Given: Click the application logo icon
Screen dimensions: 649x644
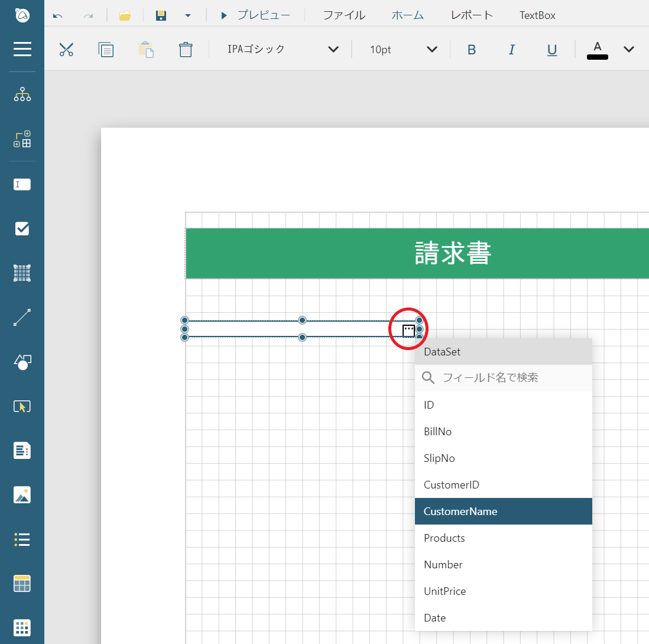Looking at the screenshot, I should 22,15.
